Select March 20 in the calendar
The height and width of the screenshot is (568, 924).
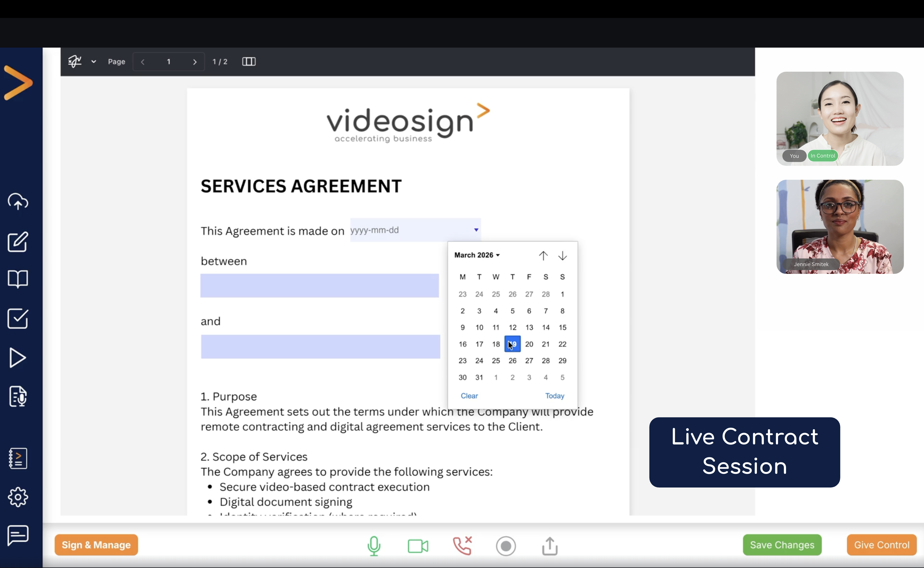coord(529,344)
